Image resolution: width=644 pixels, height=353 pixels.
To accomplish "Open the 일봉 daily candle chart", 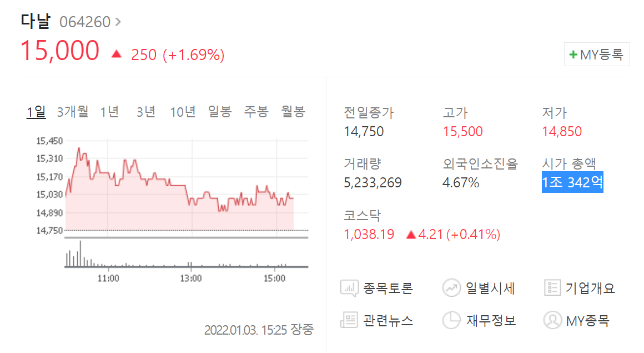I will [x=219, y=111].
